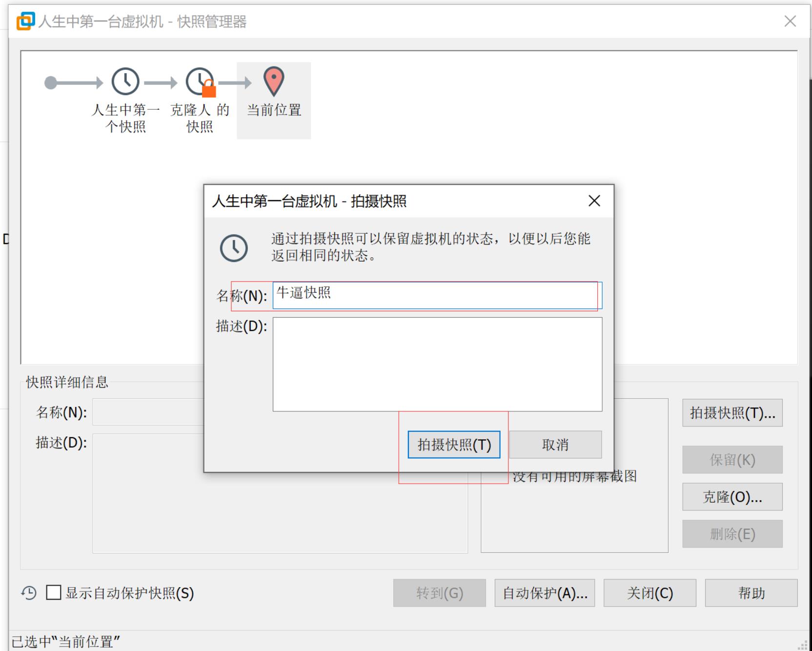
Task: Open 自动保护(A)... settings
Action: (x=545, y=593)
